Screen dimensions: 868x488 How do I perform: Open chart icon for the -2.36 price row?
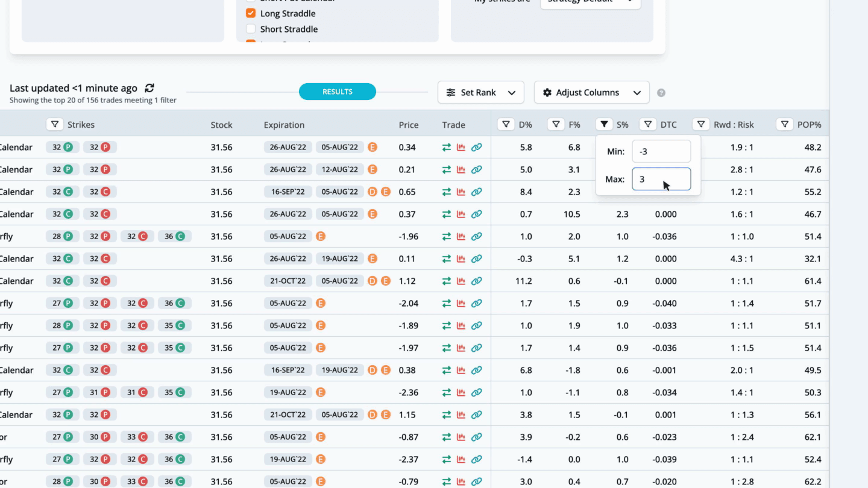coord(461,392)
